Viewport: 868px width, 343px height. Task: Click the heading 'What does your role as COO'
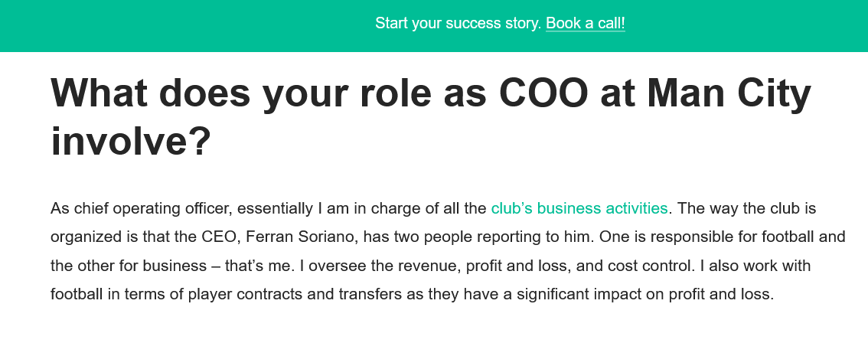coord(319,93)
